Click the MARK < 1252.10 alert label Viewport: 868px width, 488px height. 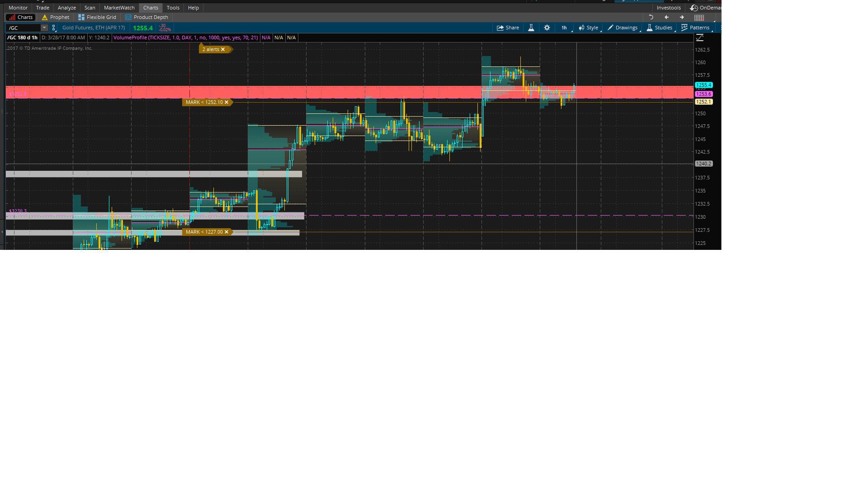204,102
